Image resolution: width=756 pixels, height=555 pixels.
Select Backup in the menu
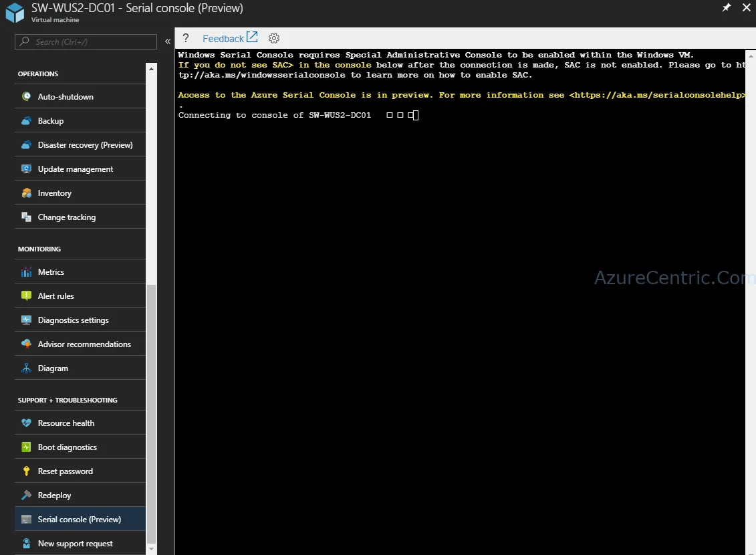tap(80, 120)
